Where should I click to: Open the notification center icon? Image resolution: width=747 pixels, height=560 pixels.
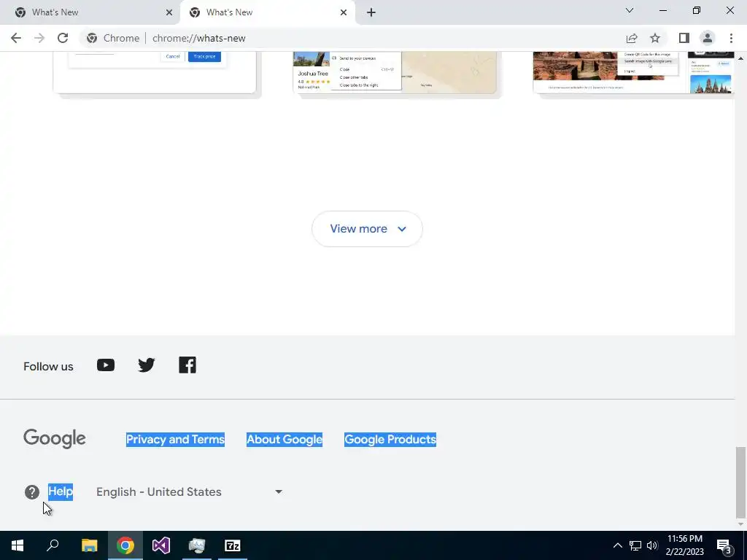724,546
